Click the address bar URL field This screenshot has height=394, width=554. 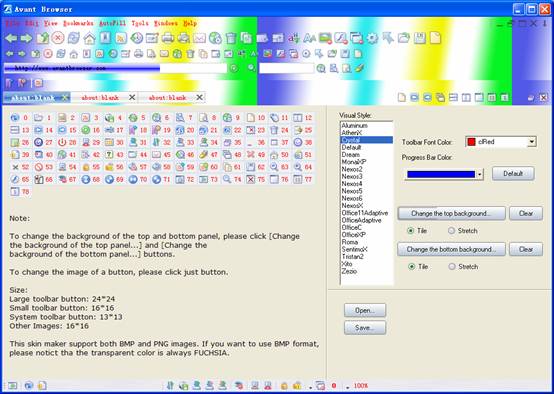click(115, 68)
